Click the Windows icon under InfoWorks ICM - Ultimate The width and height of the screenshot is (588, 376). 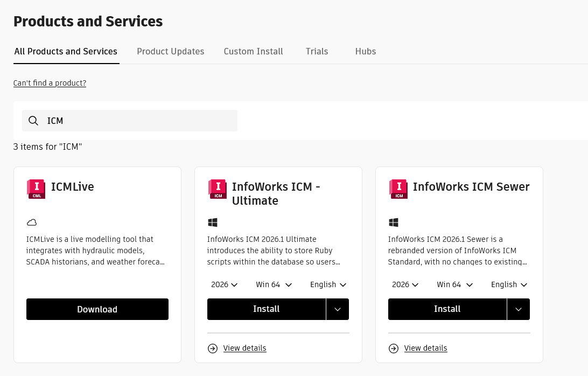tap(213, 222)
